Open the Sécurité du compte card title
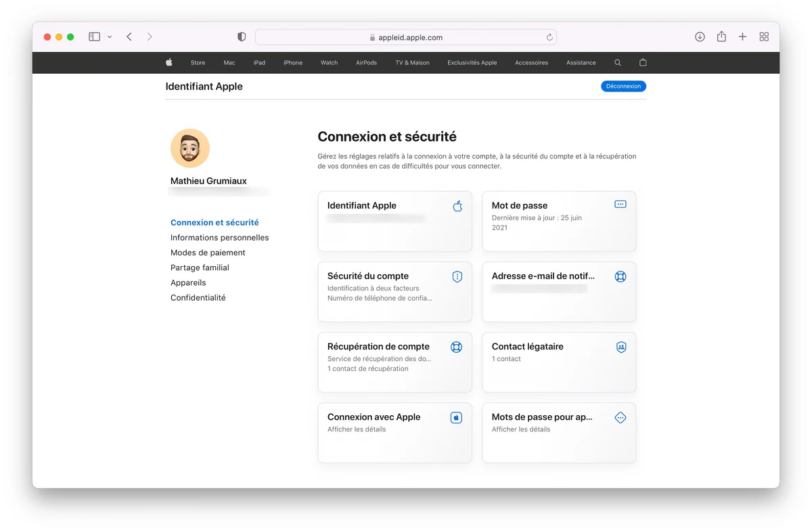The height and width of the screenshot is (531, 812). [x=368, y=276]
